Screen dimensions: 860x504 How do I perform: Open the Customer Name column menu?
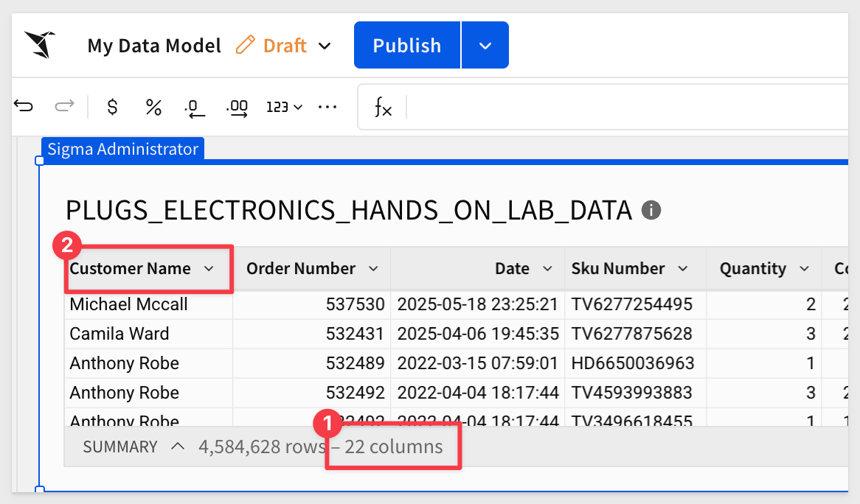coord(209,268)
